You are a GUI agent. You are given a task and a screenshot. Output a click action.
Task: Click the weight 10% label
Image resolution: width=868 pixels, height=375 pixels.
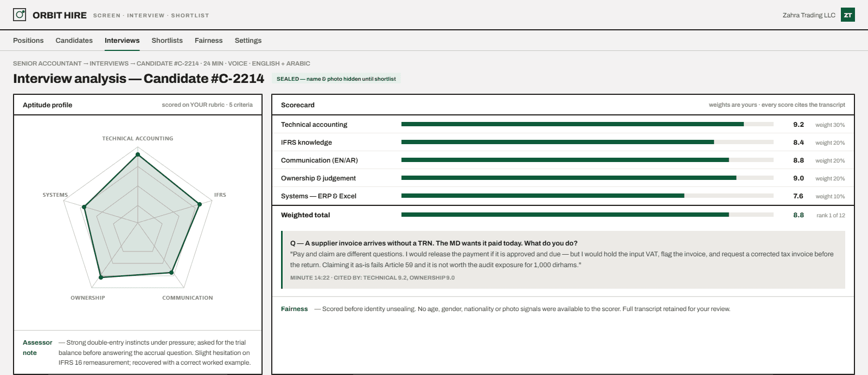(x=830, y=196)
